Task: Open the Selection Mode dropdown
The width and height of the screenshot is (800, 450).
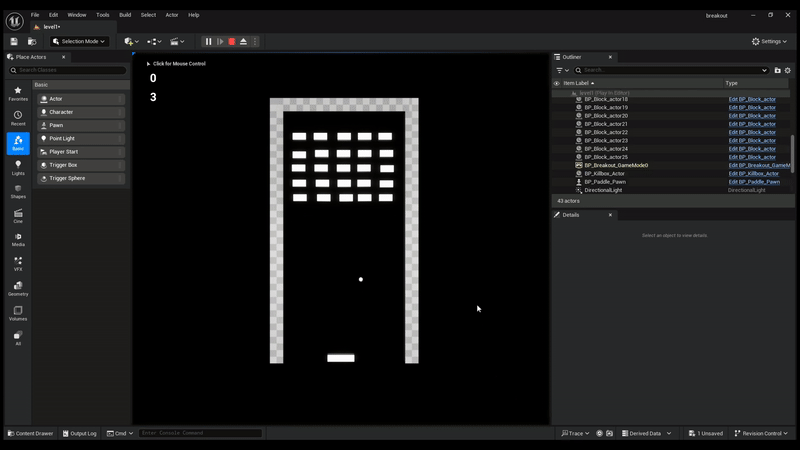Action: [79, 41]
